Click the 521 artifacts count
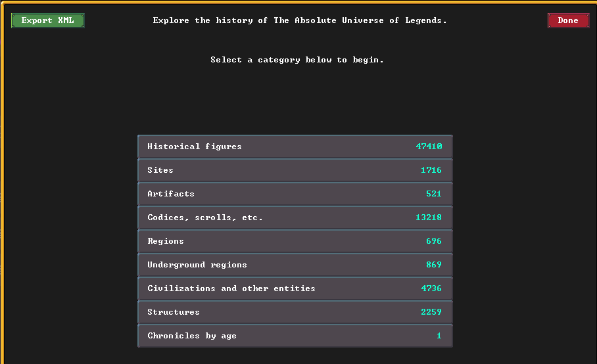 [x=434, y=194]
